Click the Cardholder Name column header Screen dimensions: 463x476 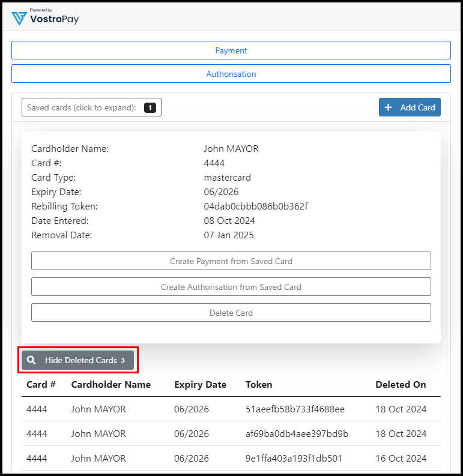110,385
